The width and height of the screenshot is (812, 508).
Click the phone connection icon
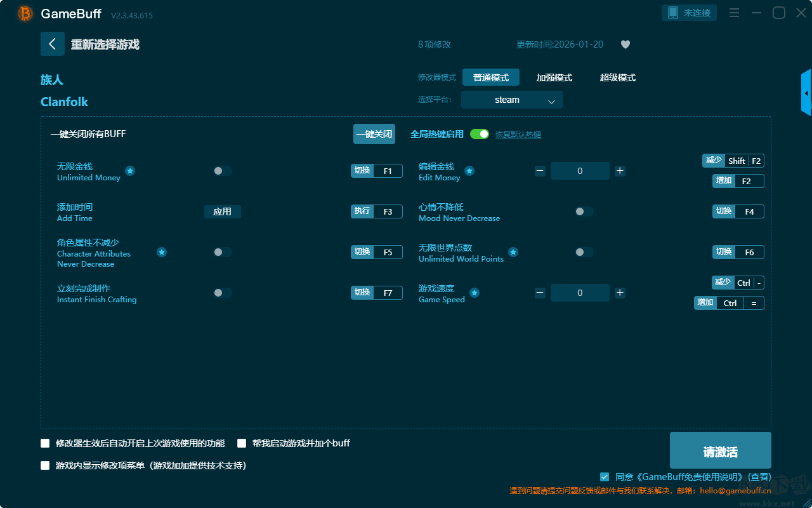coord(673,13)
